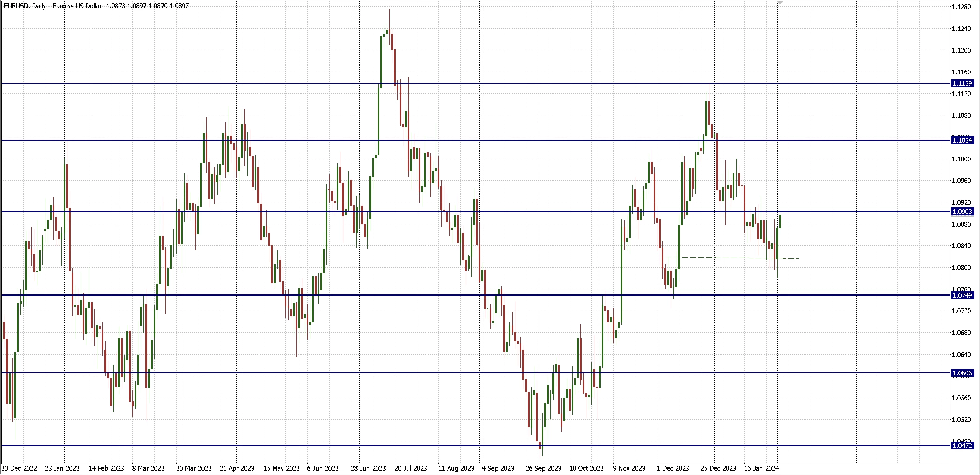Click the 23 Jan 2023 date label
The height and width of the screenshot is (475, 980).
point(62,469)
